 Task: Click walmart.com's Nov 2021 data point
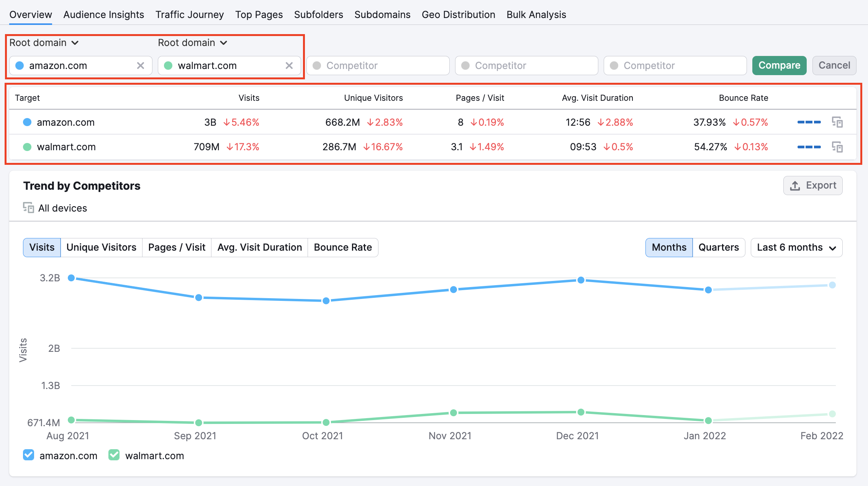(x=454, y=413)
